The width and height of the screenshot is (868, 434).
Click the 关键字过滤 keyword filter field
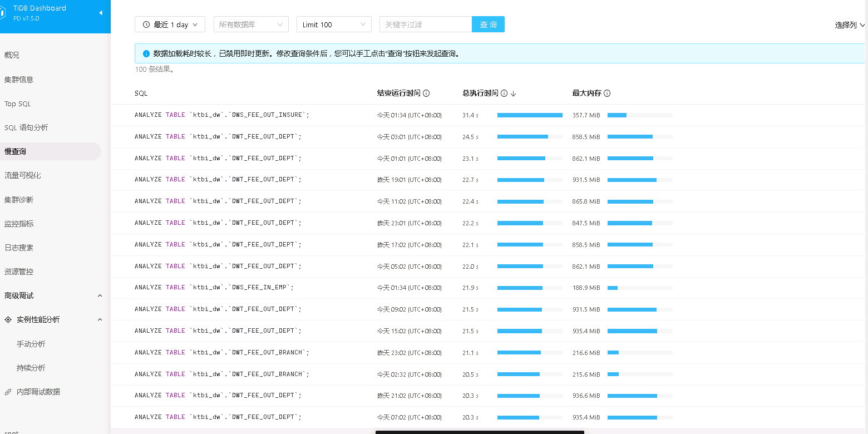point(425,24)
